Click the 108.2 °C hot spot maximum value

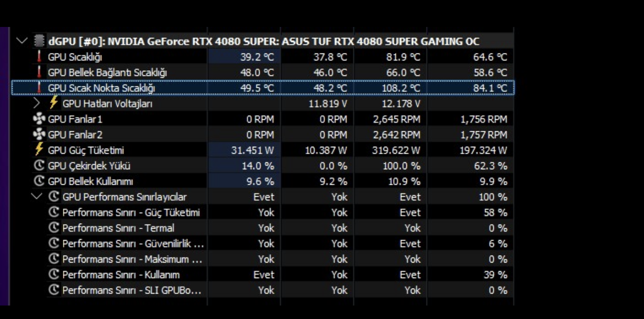pyautogui.click(x=401, y=88)
